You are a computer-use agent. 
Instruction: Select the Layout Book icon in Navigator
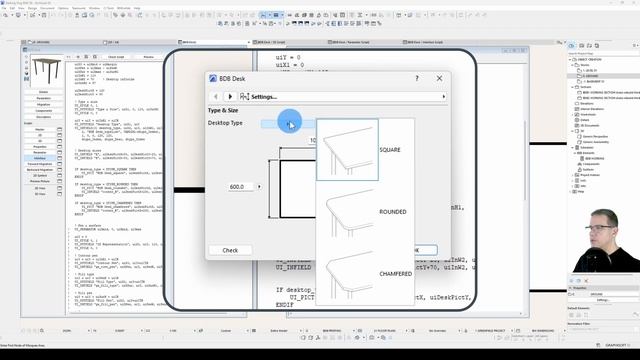click(x=589, y=46)
